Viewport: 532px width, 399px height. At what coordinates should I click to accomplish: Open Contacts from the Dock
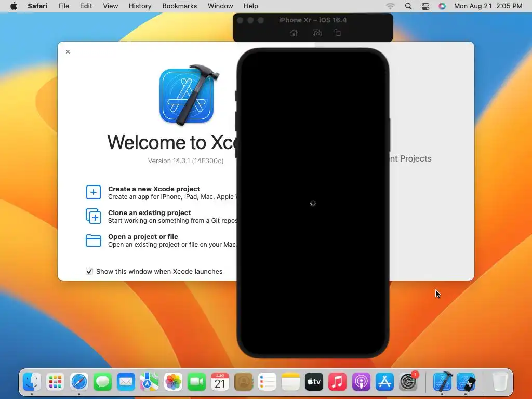(x=244, y=382)
